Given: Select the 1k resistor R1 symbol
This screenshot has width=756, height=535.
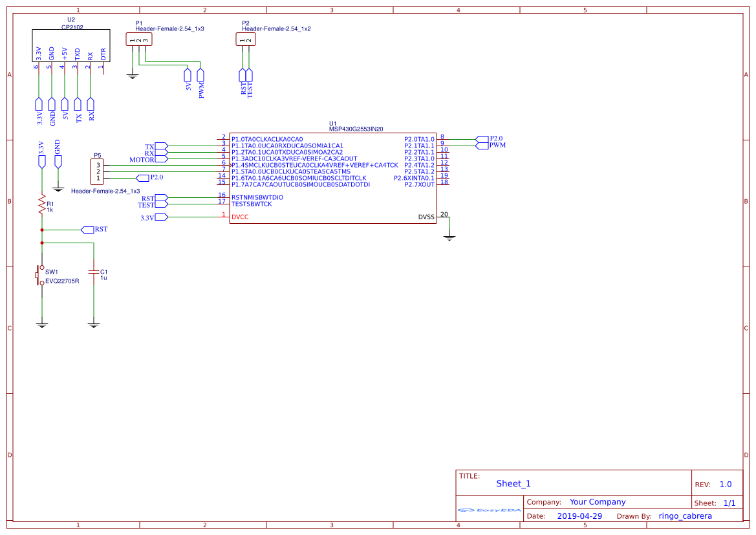Looking at the screenshot, I should coord(41,204).
